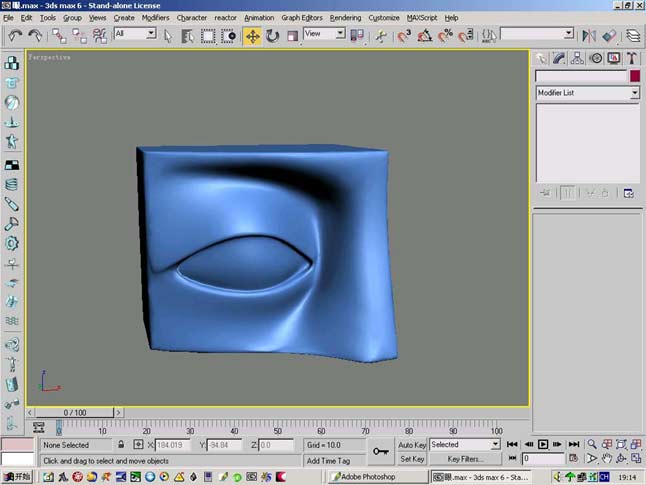
Task: Play the animation with the play button
Action: (x=543, y=444)
